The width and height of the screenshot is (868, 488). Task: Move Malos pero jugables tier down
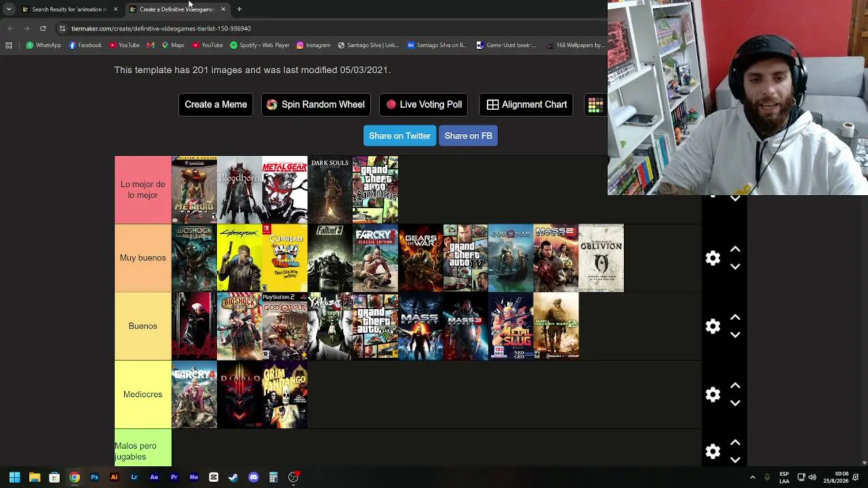pyautogui.click(x=735, y=460)
